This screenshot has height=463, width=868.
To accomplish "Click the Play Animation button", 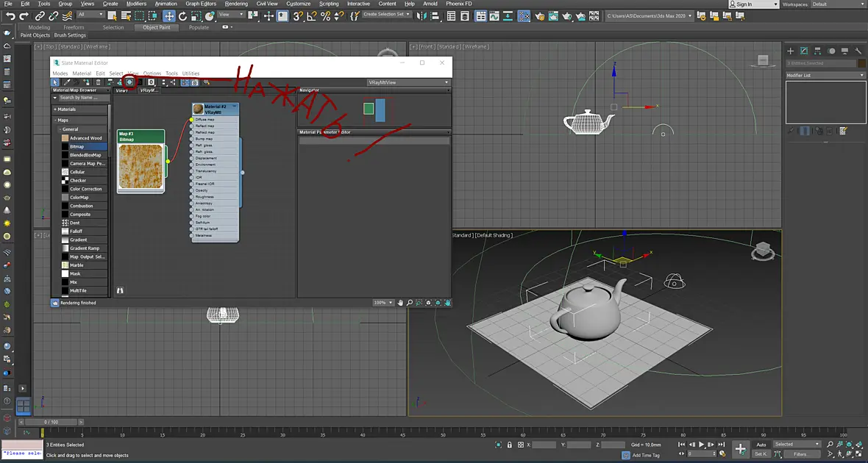I will (701, 444).
